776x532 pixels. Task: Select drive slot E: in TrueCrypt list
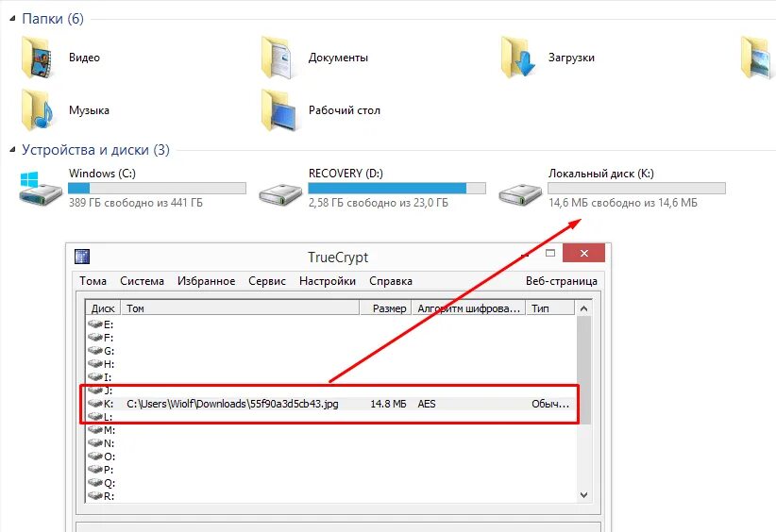click(101, 324)
